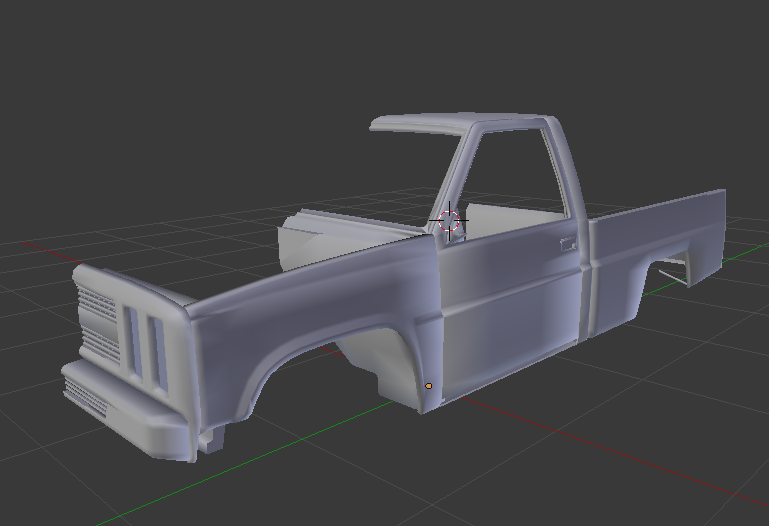Select the truck's door handle
This screenshot has height=526, width=769.
[568, 244]
